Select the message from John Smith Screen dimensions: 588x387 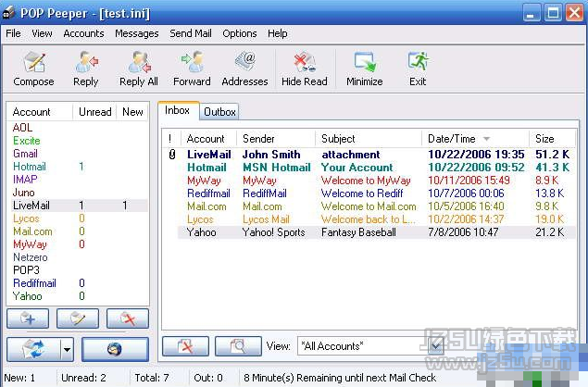(x=369, y=155)
